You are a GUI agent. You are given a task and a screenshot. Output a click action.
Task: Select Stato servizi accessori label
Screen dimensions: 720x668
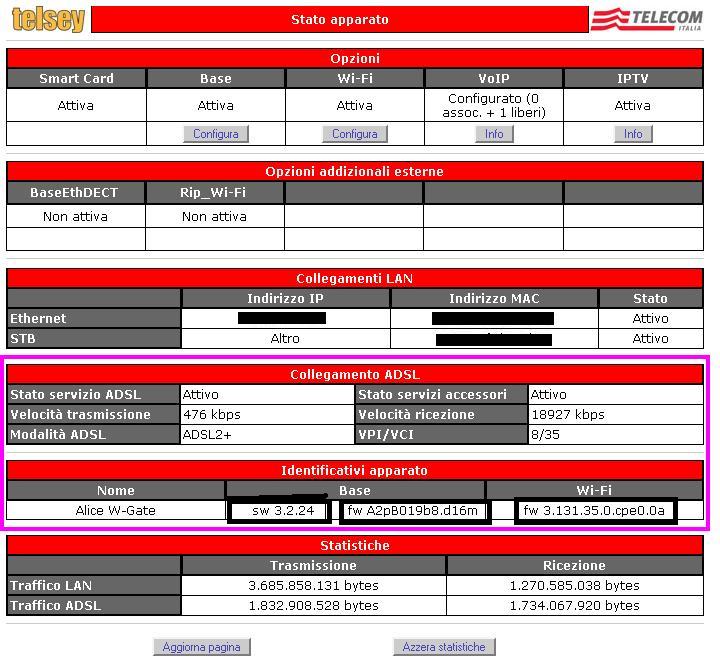pyautogui.click(x=442, y=395)
